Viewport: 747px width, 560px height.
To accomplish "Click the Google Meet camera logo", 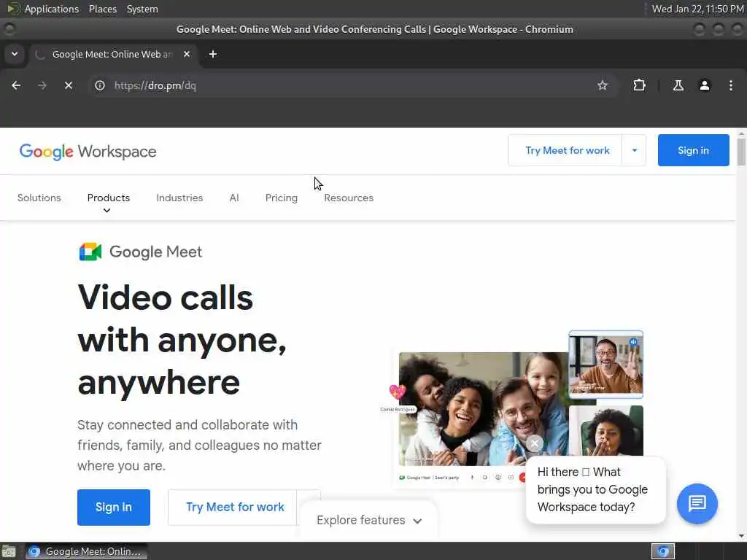I will [90, 252].
